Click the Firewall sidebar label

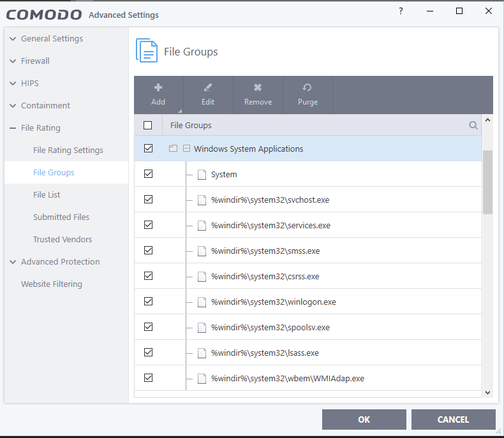click(x=35, y=61)
